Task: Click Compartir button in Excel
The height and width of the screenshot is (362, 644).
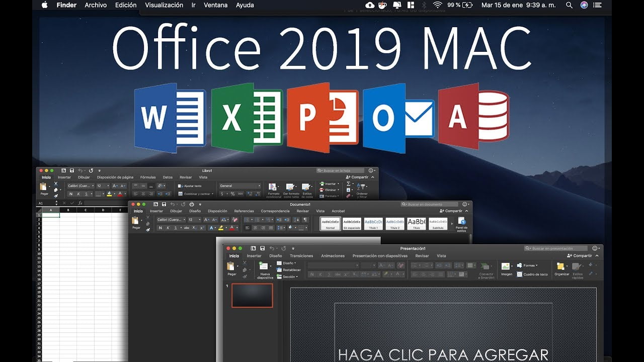Action: point(357,177)
